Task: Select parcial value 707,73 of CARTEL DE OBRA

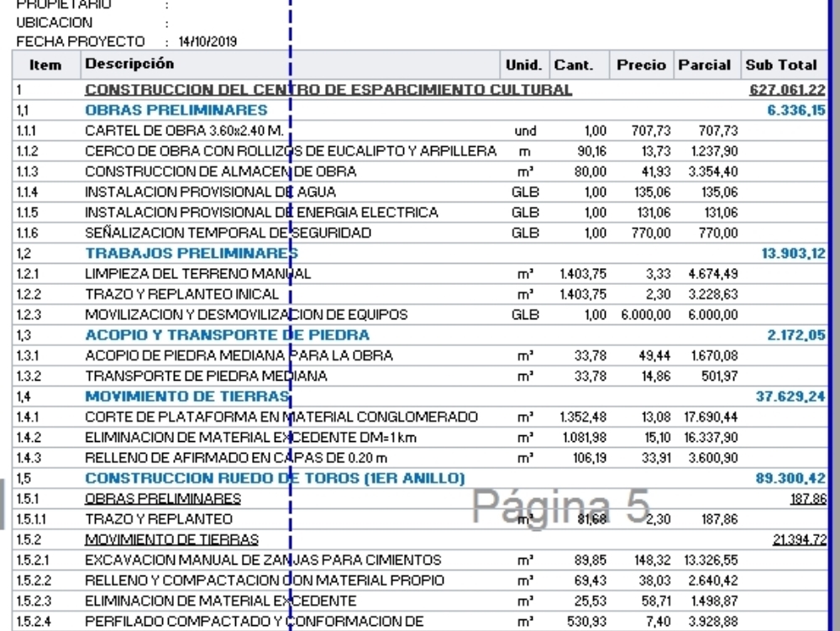Action: [718, 131]
